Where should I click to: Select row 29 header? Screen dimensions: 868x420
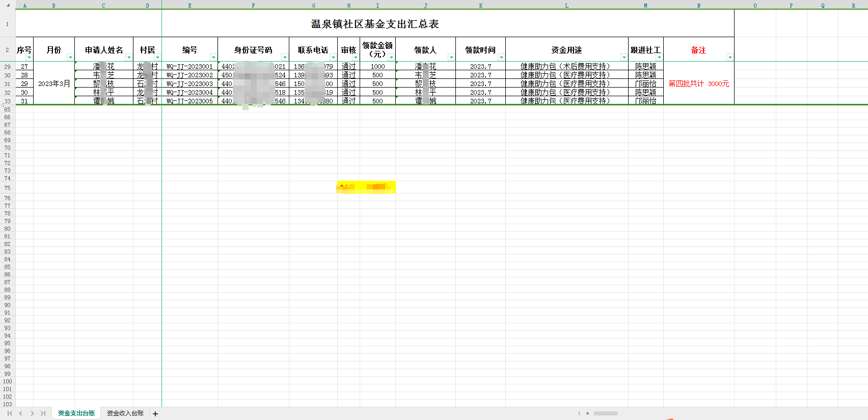pyautogui.click(x=8, y=67)
